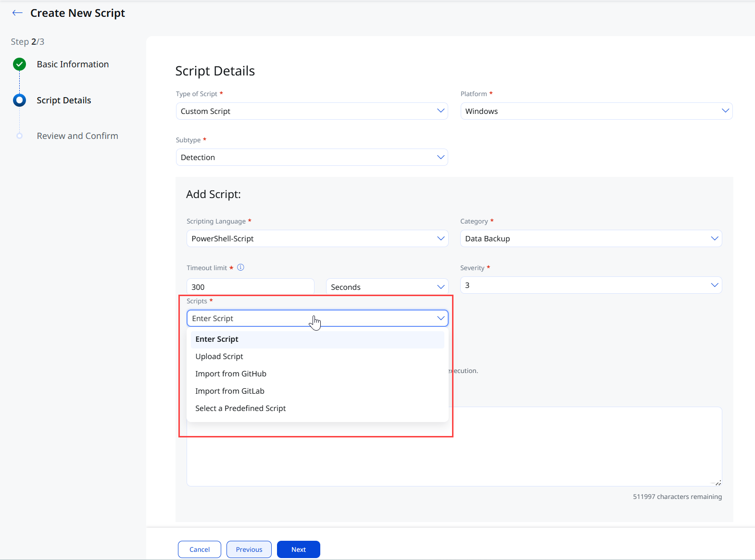The height and width of the screenshot is (560, 755).
Task: Click the Script Details step indicator circle
Action: (20, 100)
